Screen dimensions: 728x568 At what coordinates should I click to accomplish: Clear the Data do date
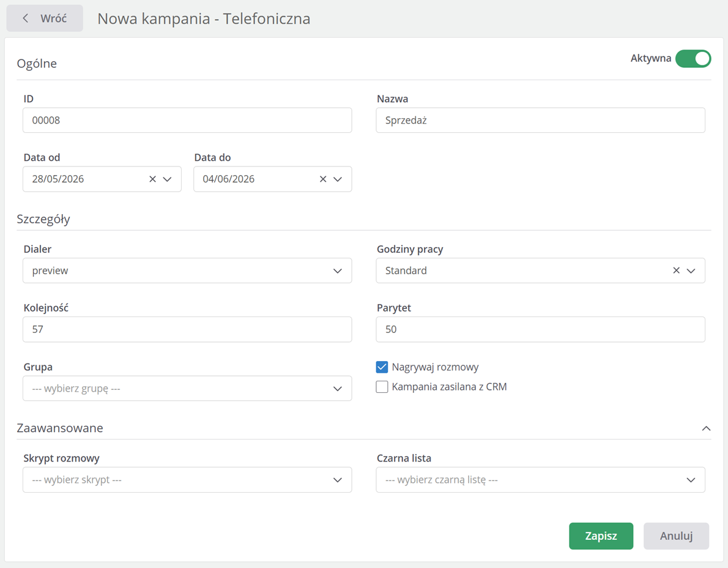point(323,179)
